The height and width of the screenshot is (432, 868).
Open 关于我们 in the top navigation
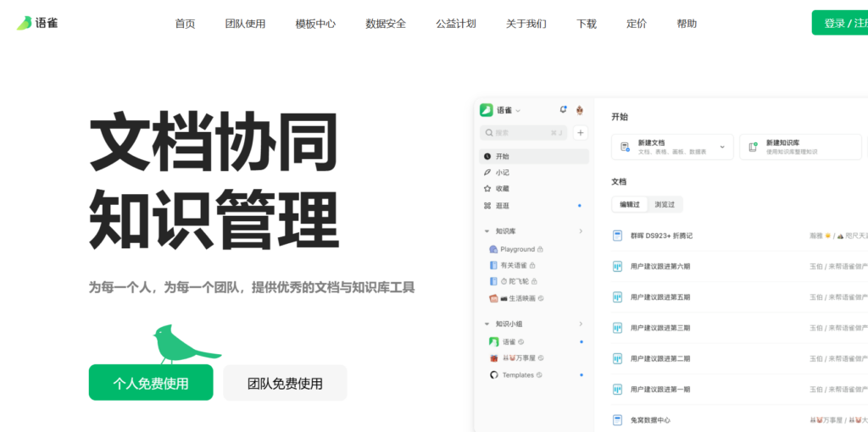(x=526, y=24)
